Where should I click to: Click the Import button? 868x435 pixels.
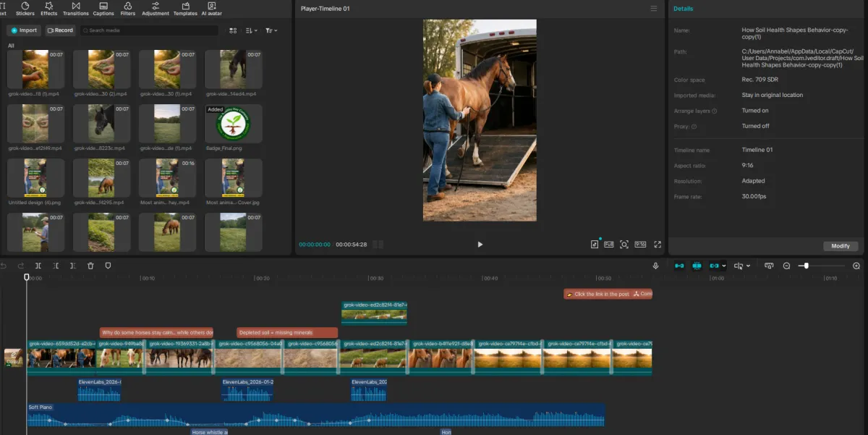pos(24,30)
